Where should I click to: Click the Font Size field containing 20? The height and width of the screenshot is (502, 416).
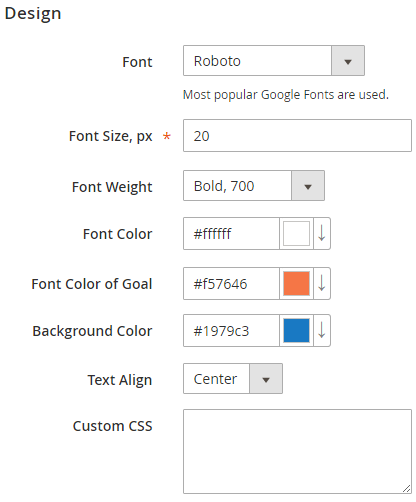297,136
